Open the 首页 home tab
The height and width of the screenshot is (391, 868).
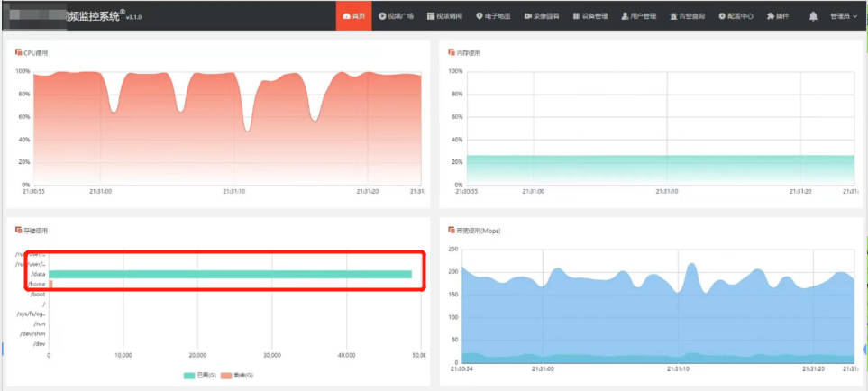(353, 16)
